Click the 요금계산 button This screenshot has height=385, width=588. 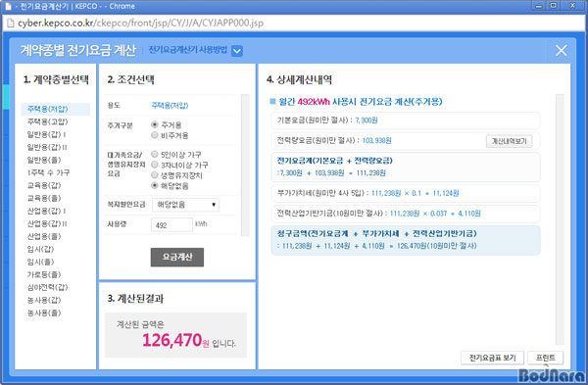(x=177, y=258)
